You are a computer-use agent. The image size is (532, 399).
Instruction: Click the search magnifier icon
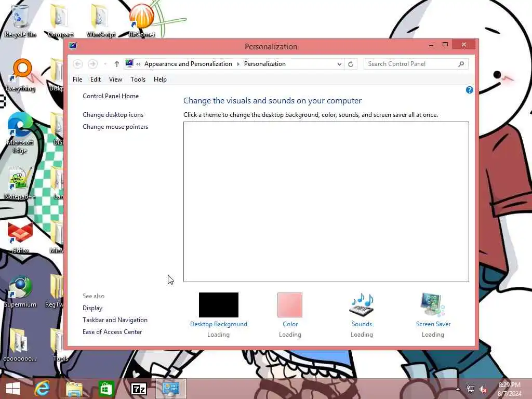point(461,64)
